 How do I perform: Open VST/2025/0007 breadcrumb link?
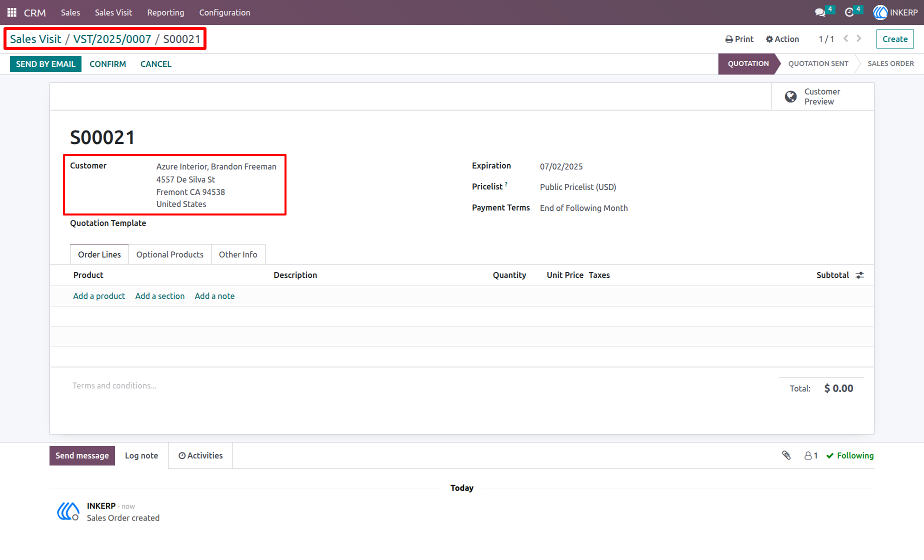112,39
